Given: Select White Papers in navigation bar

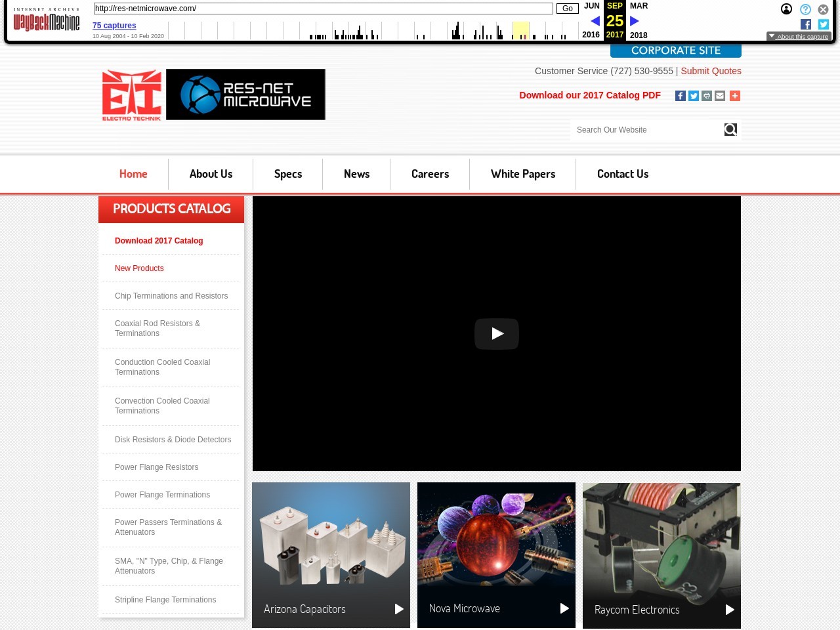Looking at the screenshot, I should pos(523,174).
